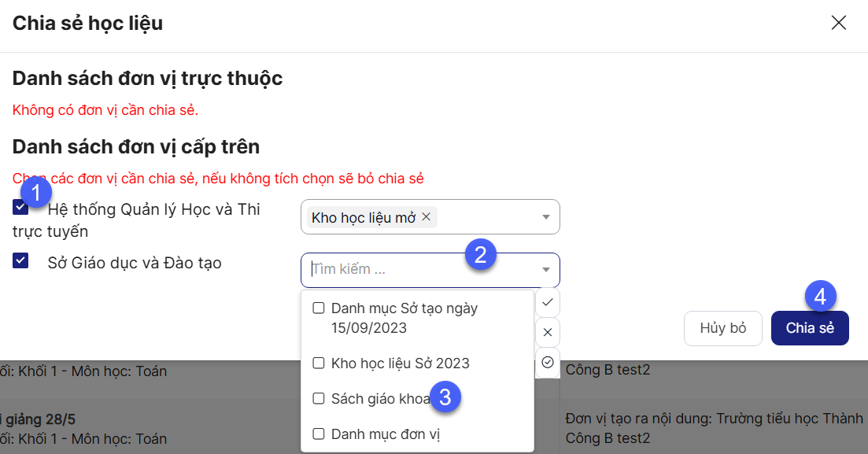The width and height of the screenshot is (868, 454).
Task: Uncheck 'Hệ thống Quản lý Học và Thi' checkbox
Action: [20, 208]
